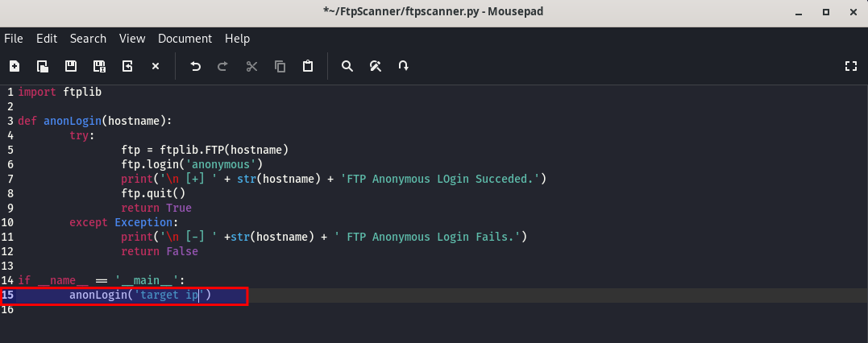Open the Document menu

pyautogui.click(x=185, y=39)
